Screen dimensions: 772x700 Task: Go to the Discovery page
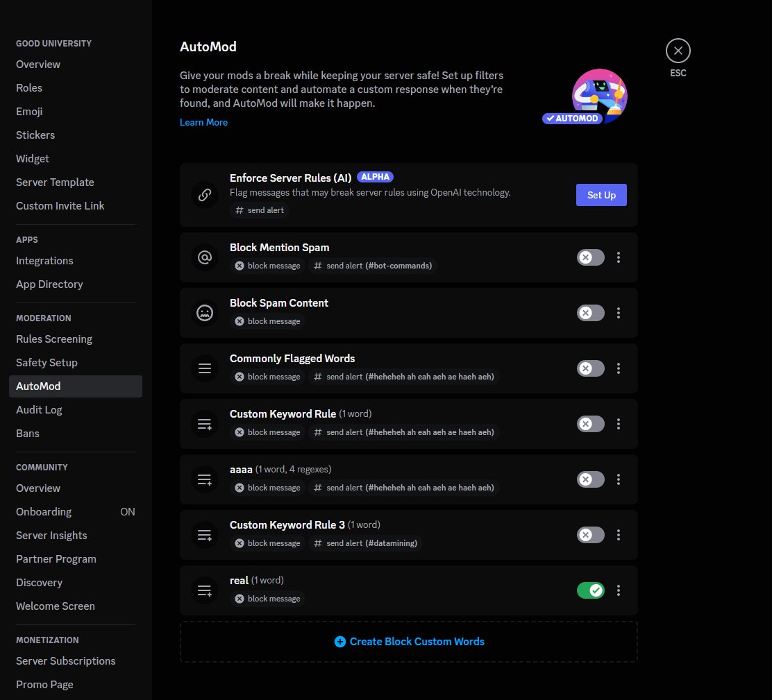tap(76, 583)
